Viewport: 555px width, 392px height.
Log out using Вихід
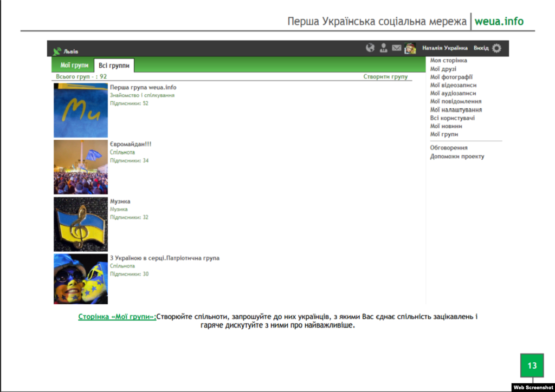click(481, 48)
